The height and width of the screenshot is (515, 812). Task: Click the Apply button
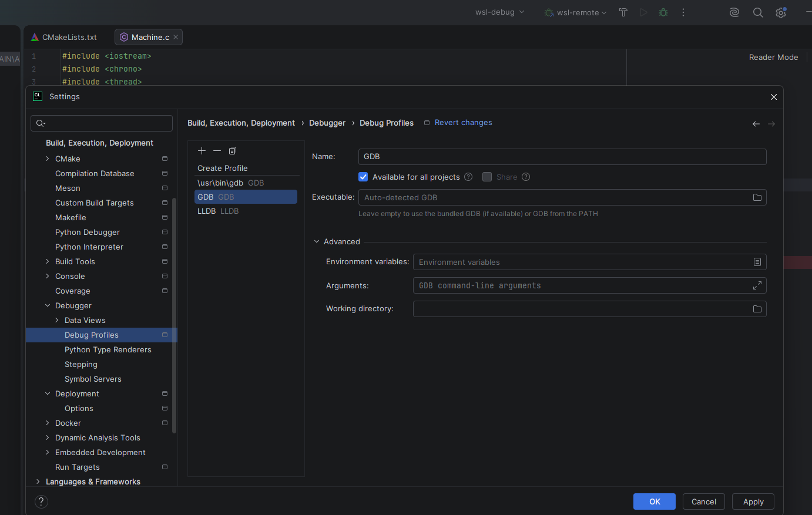[753, 501]
